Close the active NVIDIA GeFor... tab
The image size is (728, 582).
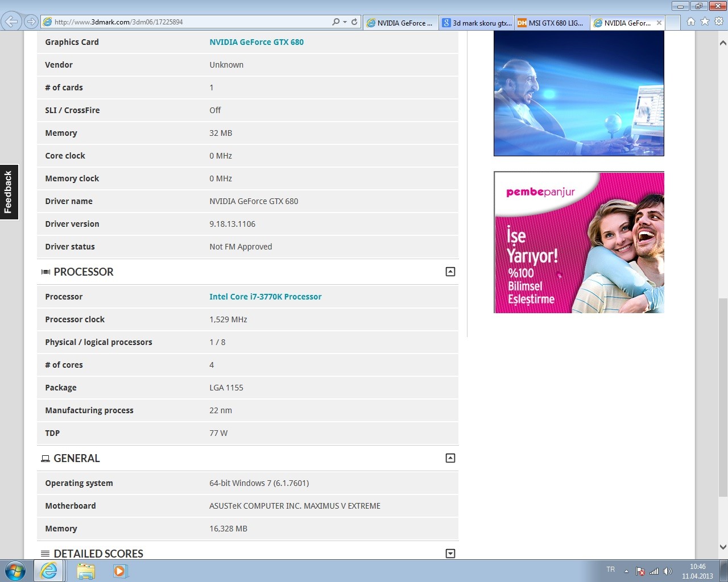point(659,23)
